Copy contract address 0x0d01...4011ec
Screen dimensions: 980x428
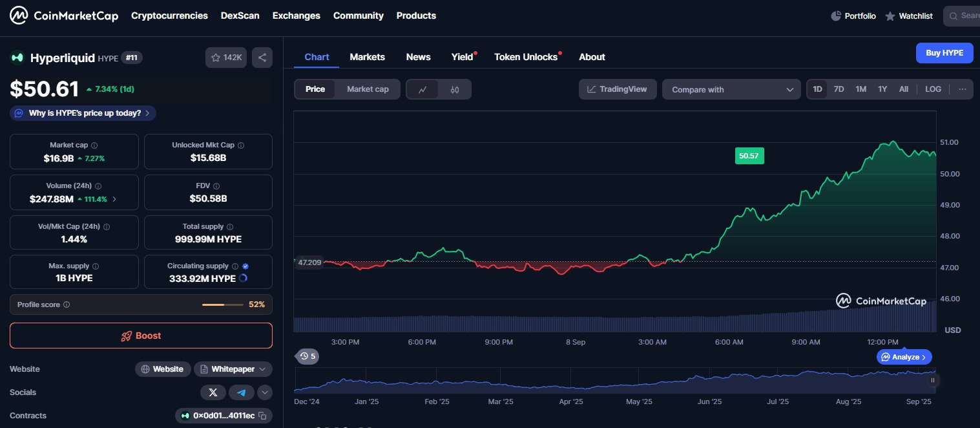[262, 416]
